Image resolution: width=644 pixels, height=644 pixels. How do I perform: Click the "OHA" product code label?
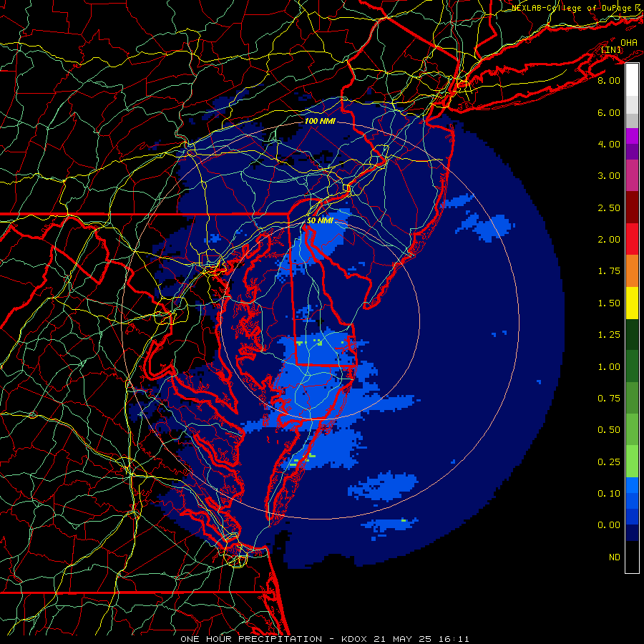pyautogui.click(x=629, y=43)
